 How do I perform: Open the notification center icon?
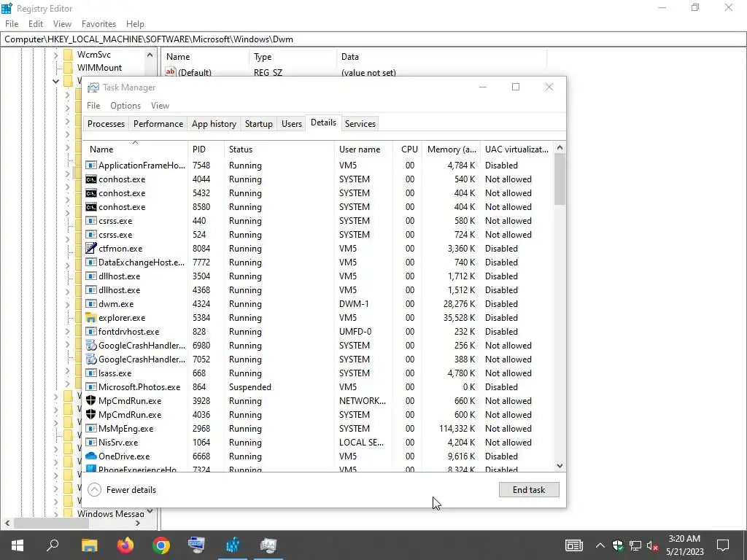point(723,545)
